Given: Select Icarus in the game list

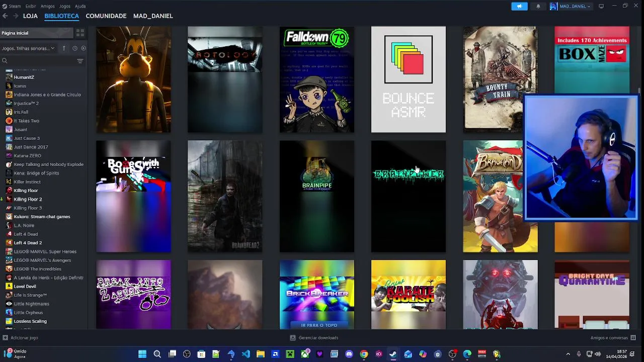Looking at the screenshot, I should (20, 86).
